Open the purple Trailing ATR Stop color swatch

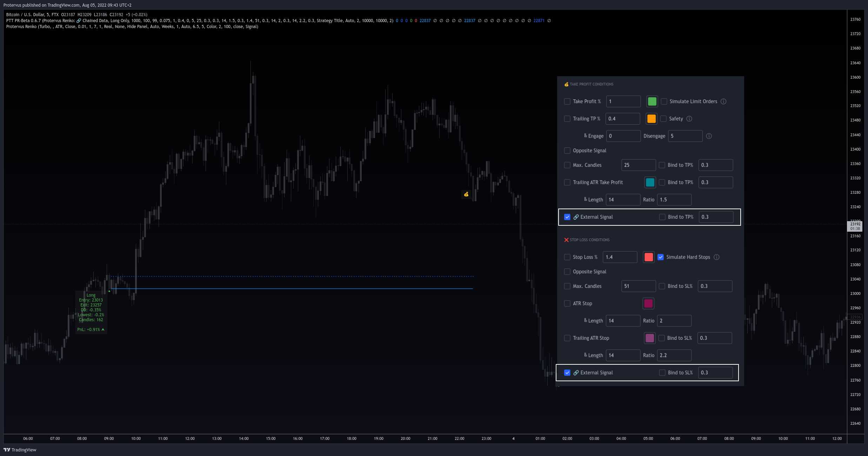(x=650, y=338)
